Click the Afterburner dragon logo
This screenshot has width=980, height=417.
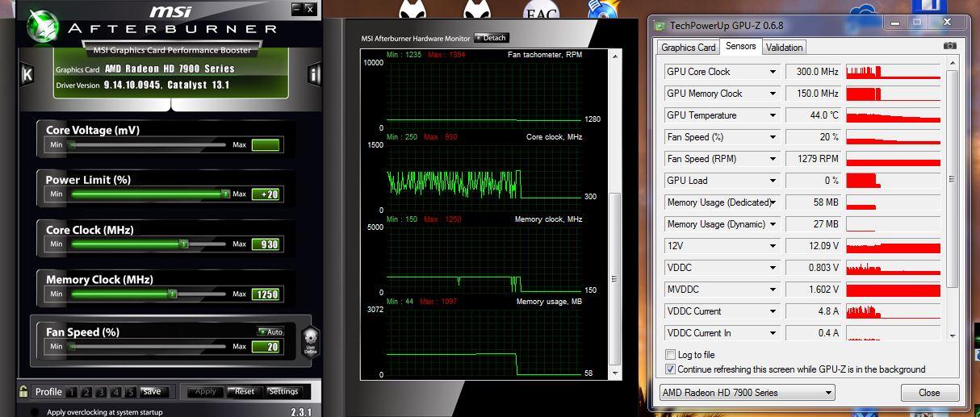click(42, 24)
